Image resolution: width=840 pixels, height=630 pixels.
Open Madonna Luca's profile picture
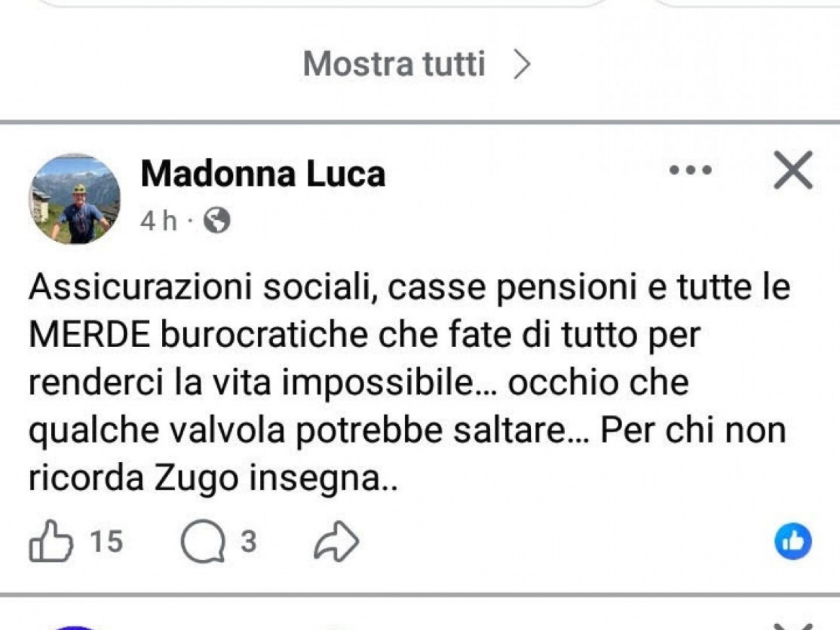coord(74,199)
